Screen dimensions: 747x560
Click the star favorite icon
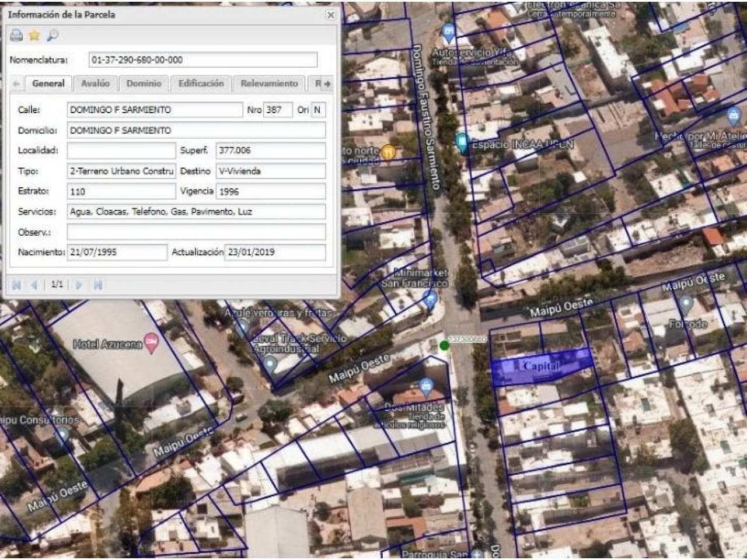(34, 36)
